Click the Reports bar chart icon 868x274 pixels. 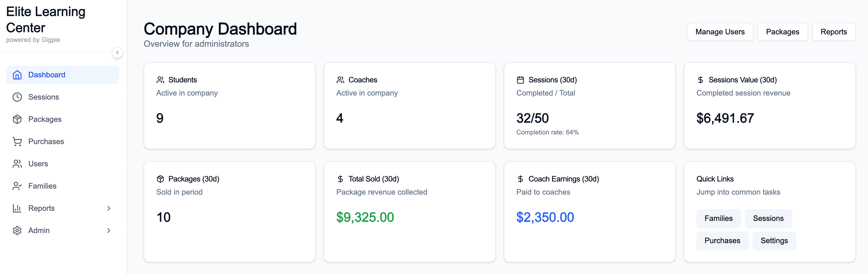pos(17,208)
